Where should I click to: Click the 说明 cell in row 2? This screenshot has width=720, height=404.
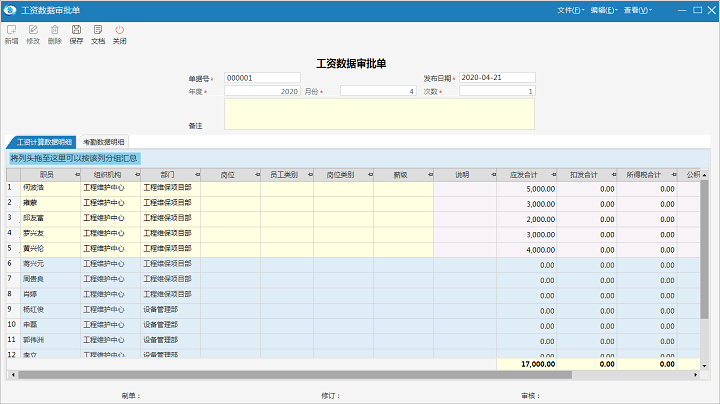pyautogui.click(x=465, y=204)
